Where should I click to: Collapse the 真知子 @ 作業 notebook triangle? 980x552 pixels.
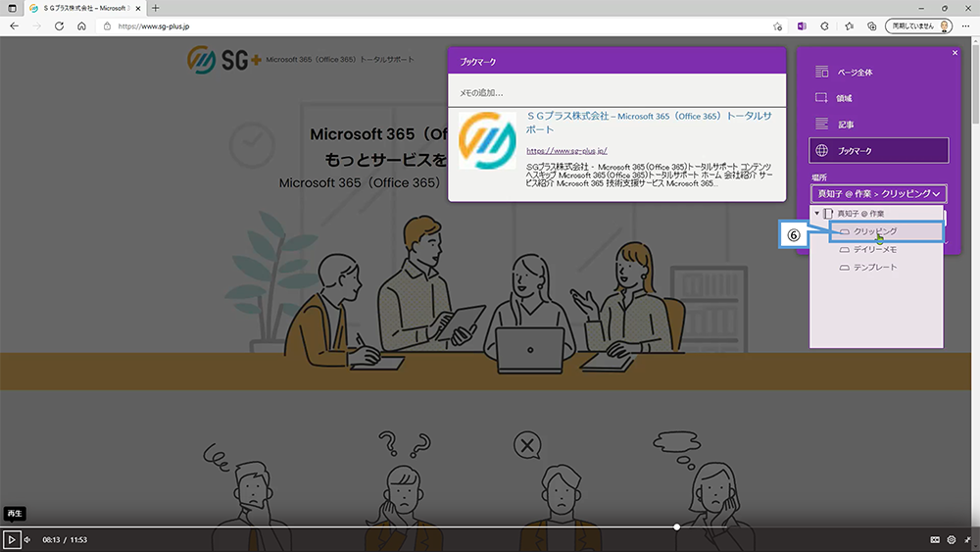point(817,213)
